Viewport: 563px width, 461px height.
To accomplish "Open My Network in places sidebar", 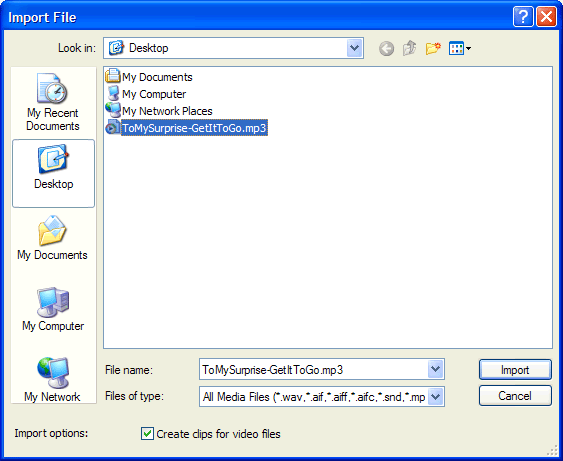I will (x=52, y=380).
